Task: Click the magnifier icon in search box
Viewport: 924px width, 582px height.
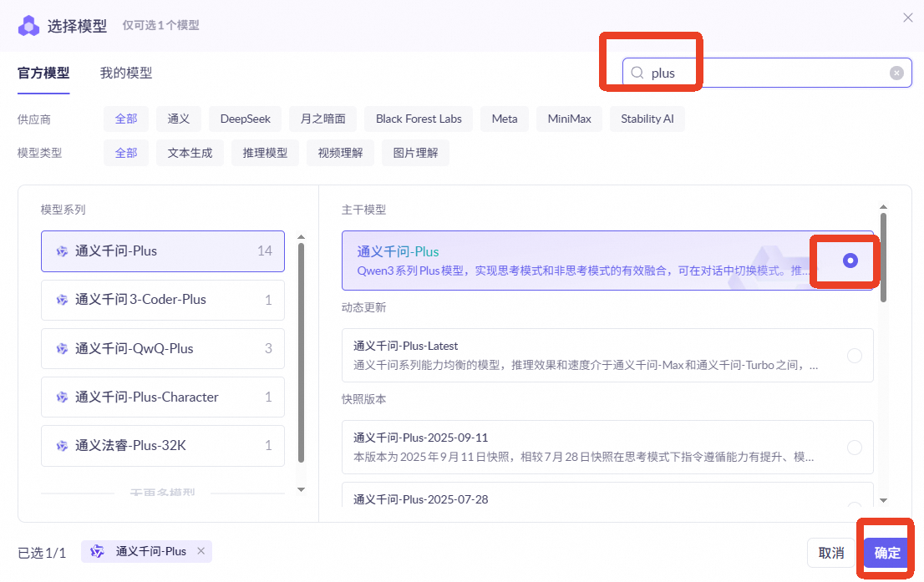Action: pos(637,73)
